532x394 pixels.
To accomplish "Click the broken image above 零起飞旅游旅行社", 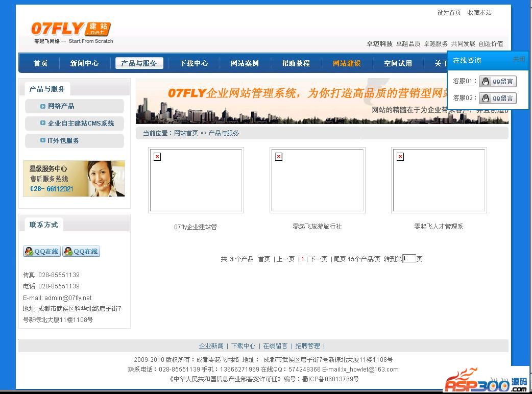I will pos(318,180).
